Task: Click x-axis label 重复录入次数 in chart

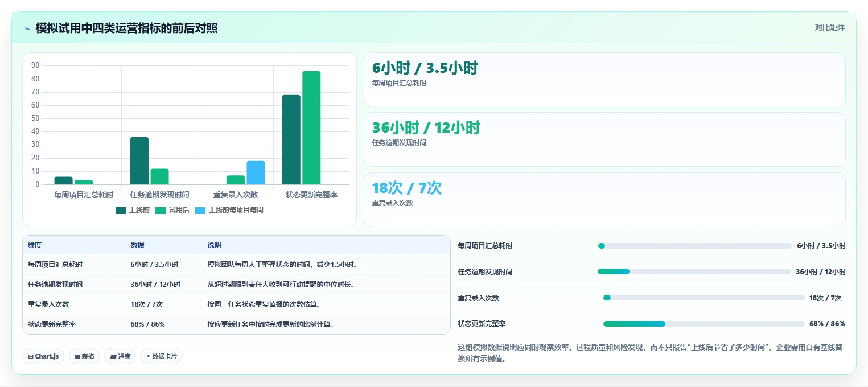Action: [x=236, y=195]
